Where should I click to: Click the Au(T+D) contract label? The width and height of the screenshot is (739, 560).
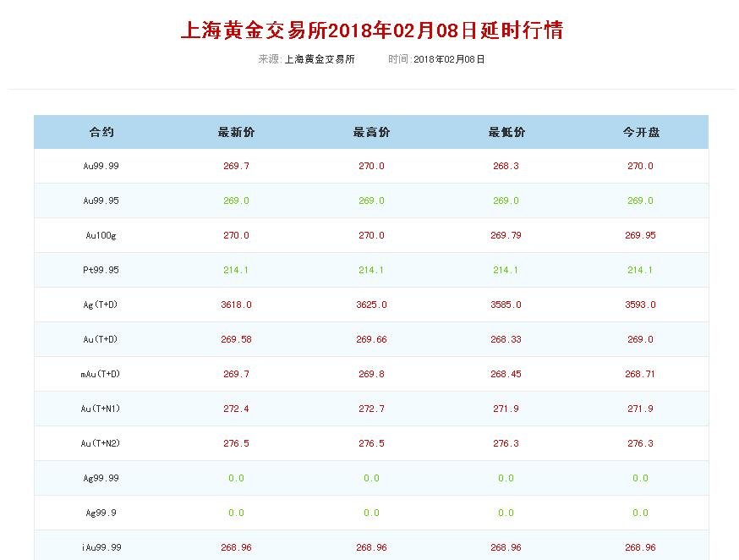click(100, 339)
